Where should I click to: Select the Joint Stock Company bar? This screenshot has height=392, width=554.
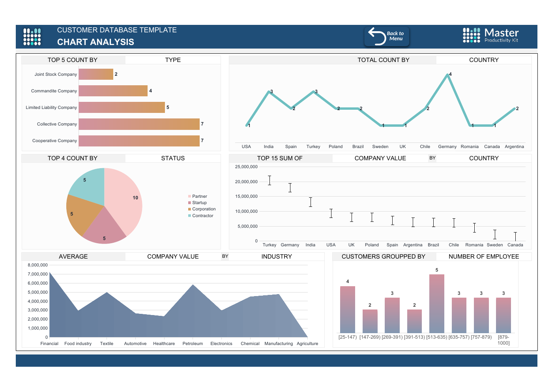pos(96,74)
